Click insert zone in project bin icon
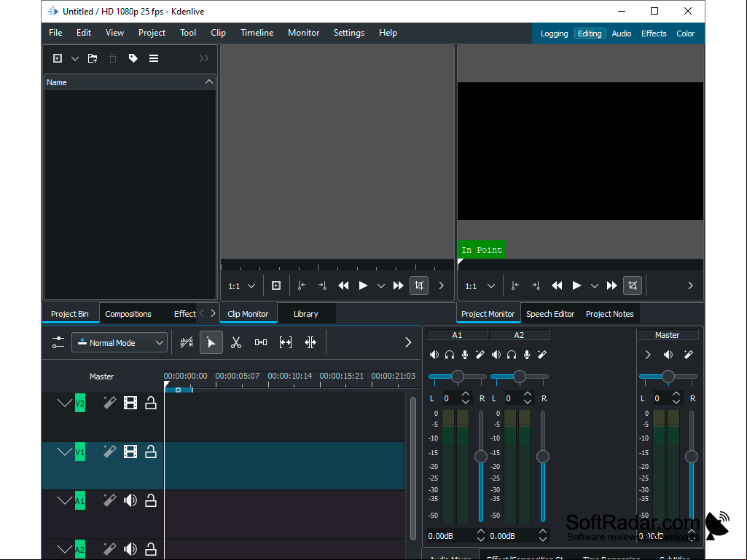This screenshot has width=747, height=560. pos(276,285)
